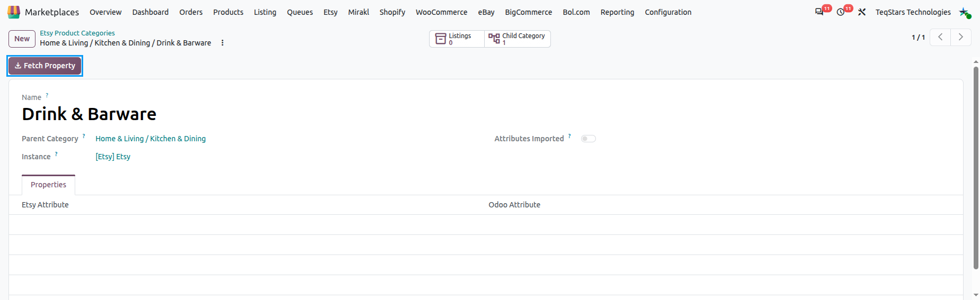Click the 1 / 1 pager counter
Screen dimensions: 980x300
(x=918, y=38)
